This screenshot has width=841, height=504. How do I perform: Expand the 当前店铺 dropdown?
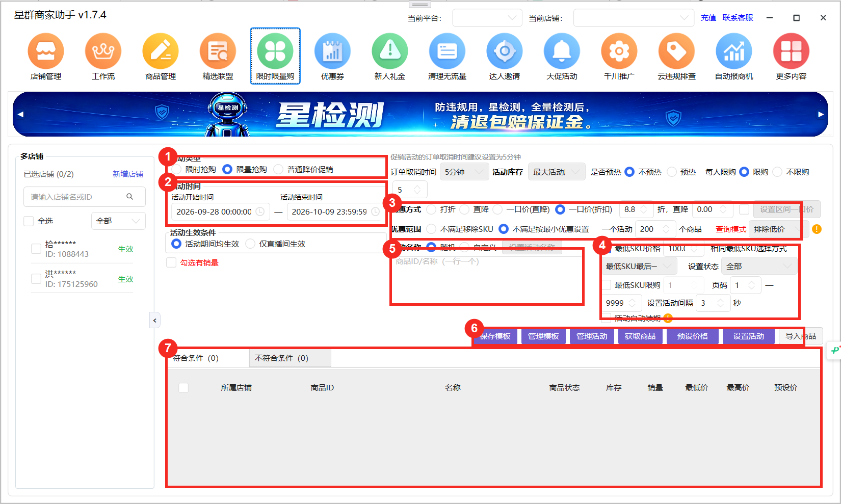pos(634,18)
